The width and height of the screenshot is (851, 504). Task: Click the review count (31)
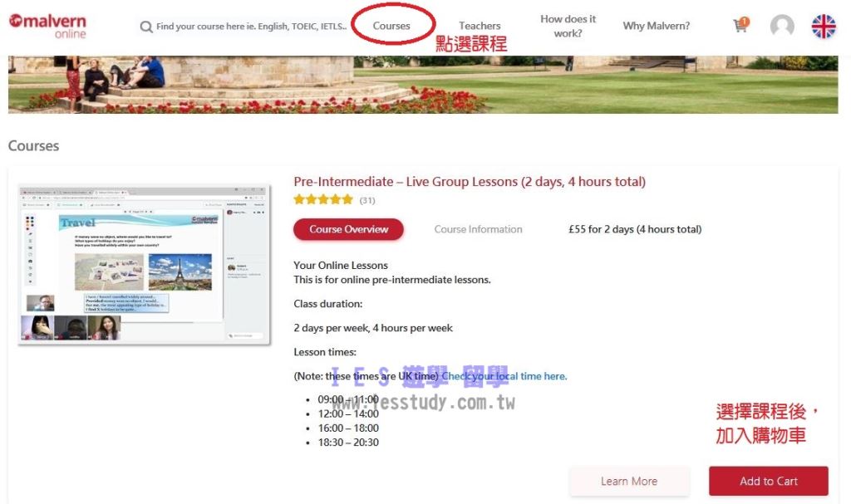click(367, 200)
